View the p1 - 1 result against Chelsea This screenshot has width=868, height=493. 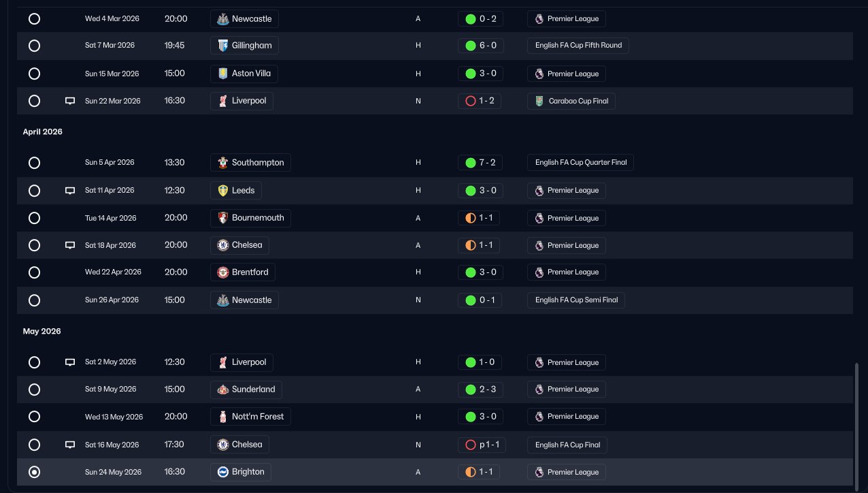click(482, 445)
